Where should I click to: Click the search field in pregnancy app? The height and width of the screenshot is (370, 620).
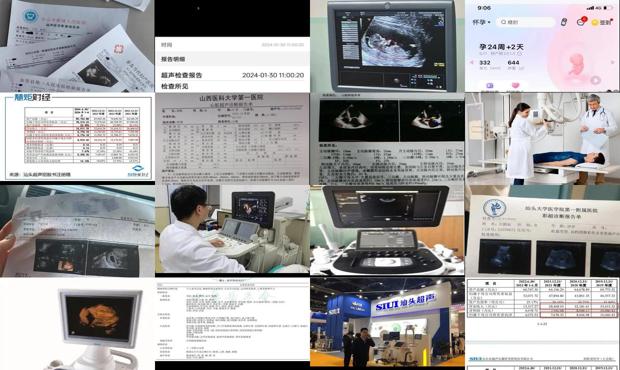coord(526,22)
